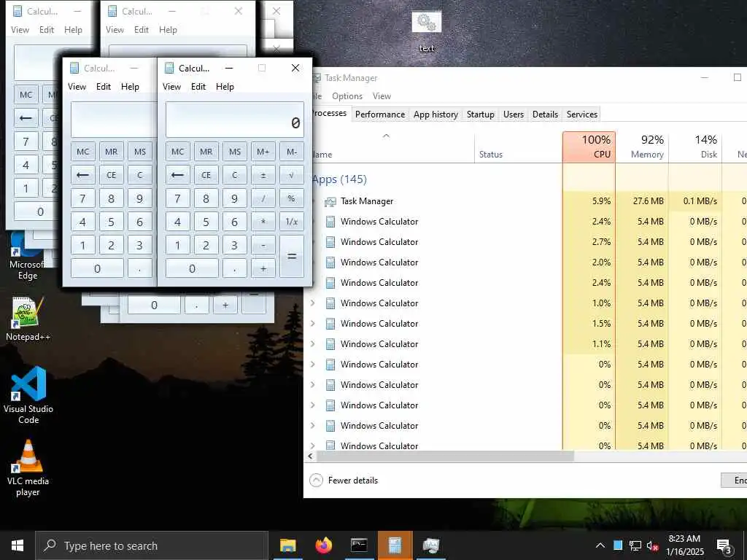Launch Firefox from the taskbar
The image size is (747, 560).
click(323, 545)
